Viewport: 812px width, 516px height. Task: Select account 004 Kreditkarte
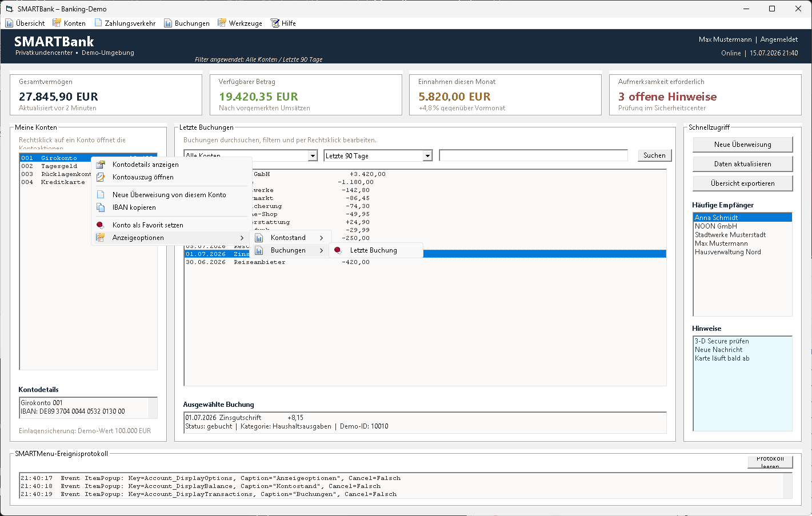(x=56, y=182)
